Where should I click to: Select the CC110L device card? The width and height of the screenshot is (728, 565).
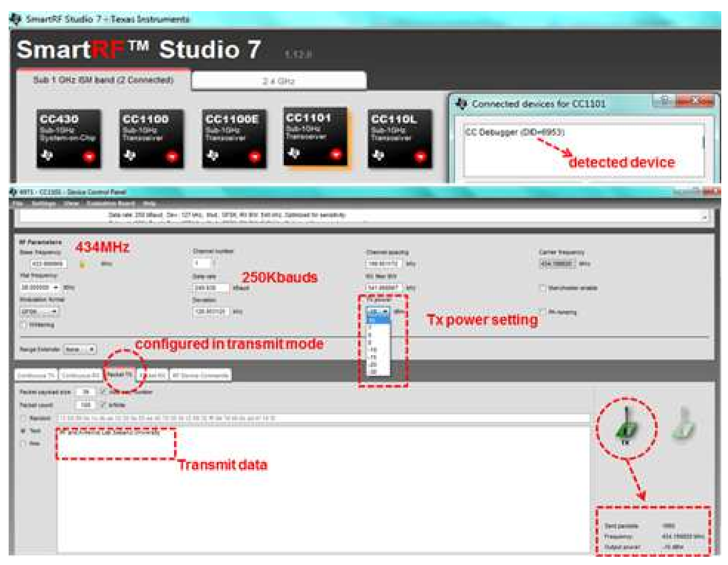[x=400, y=138]
